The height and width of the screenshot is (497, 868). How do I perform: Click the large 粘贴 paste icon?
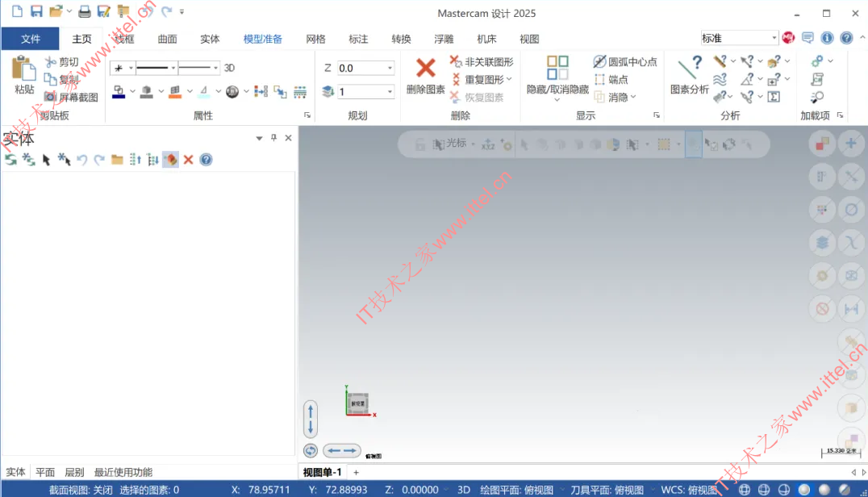click(x=24, y=68)
